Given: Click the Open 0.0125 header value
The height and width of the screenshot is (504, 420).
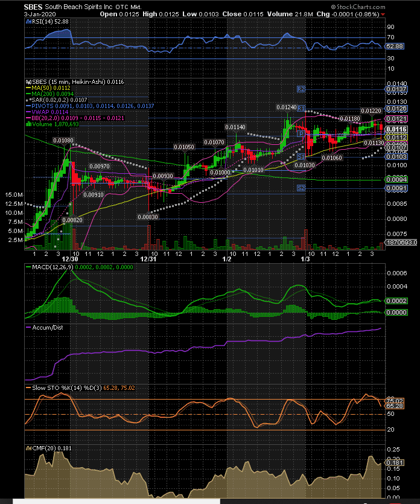Looking at the screenshot, I should click(119, 14).
